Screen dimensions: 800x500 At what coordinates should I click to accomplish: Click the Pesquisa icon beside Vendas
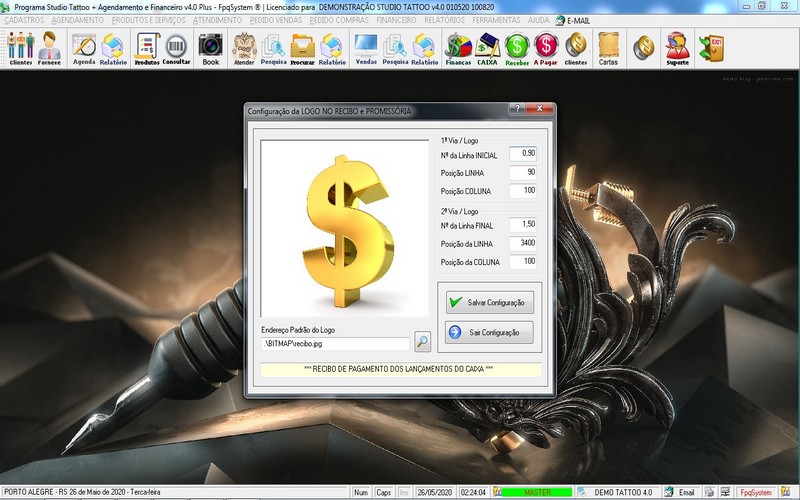pos(395,48)
